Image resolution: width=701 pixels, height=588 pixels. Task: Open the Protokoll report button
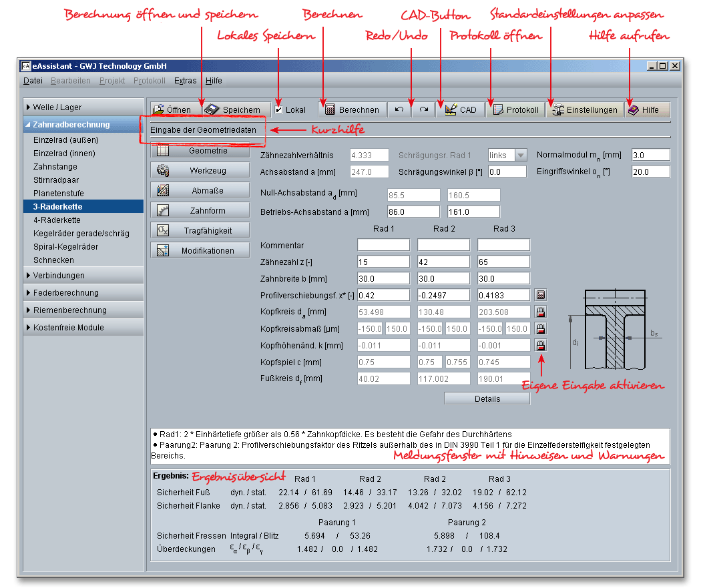tap(515, 110)
